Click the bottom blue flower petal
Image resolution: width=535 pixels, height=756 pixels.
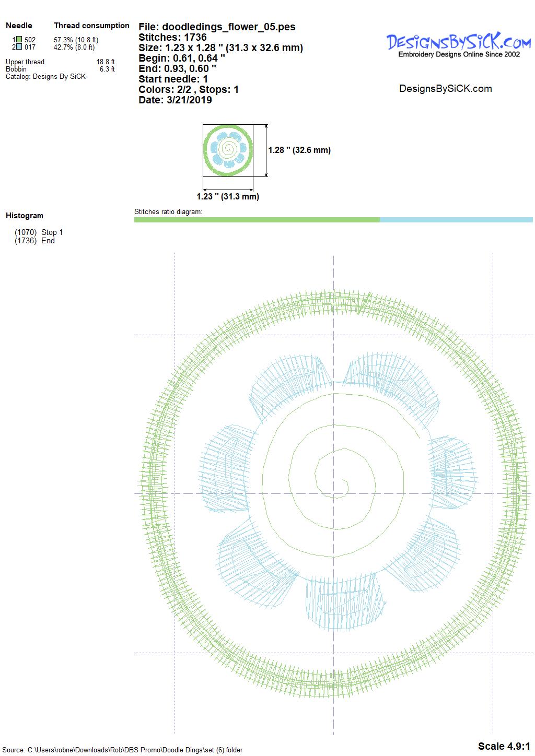point(346,598)
